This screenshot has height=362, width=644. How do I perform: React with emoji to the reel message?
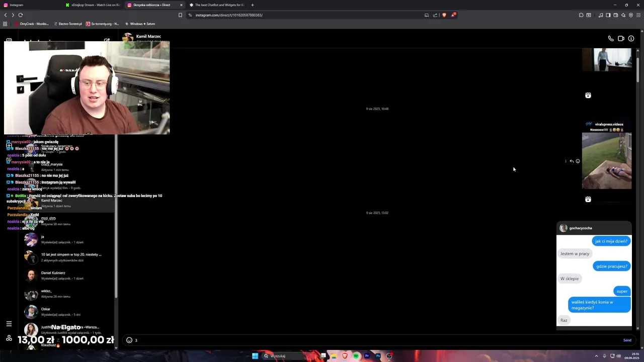click(x=578, y=161)
